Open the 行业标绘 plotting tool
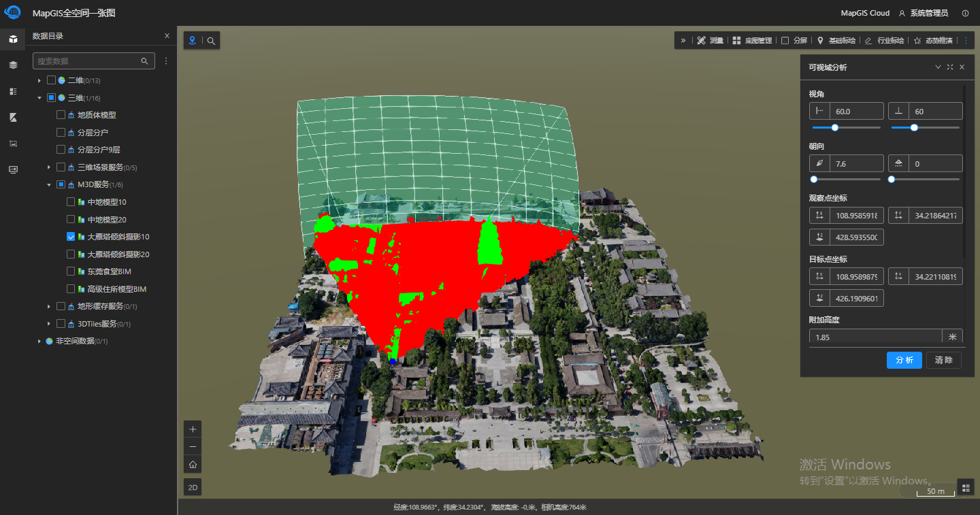Viewport: 980px width, 515px height. pyautogui.click(x=884, y=41)
